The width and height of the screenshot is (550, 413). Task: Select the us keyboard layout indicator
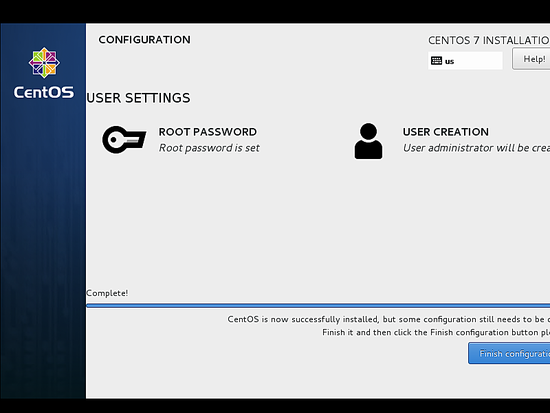(465, 61)
